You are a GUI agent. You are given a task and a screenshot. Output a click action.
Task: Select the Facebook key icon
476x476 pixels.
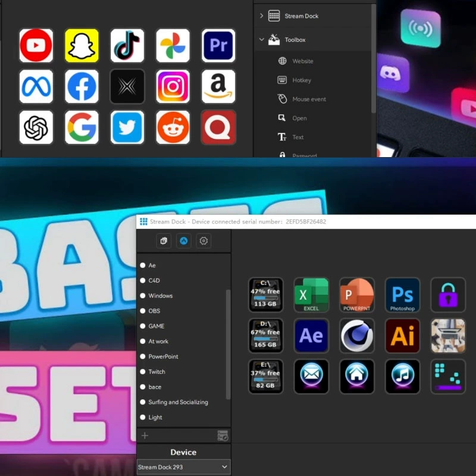click(x=82, y=86)
